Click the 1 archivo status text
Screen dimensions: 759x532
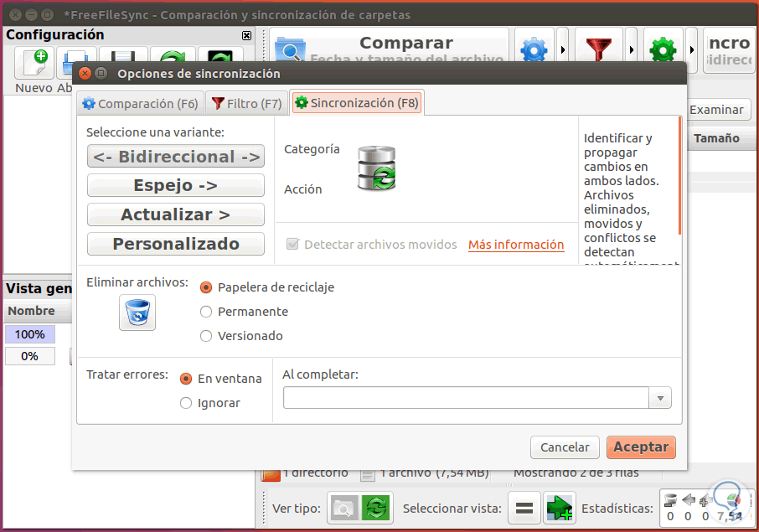[433, 473]
